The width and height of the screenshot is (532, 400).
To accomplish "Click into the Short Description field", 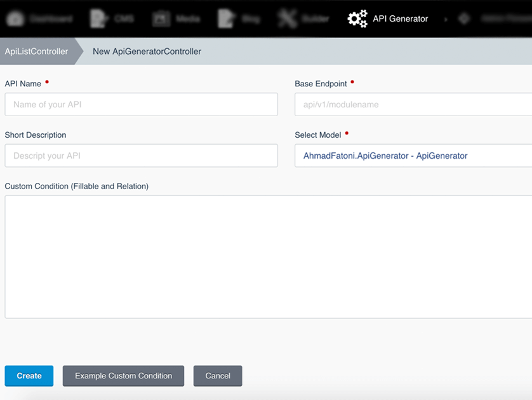I will click(141, 156).
